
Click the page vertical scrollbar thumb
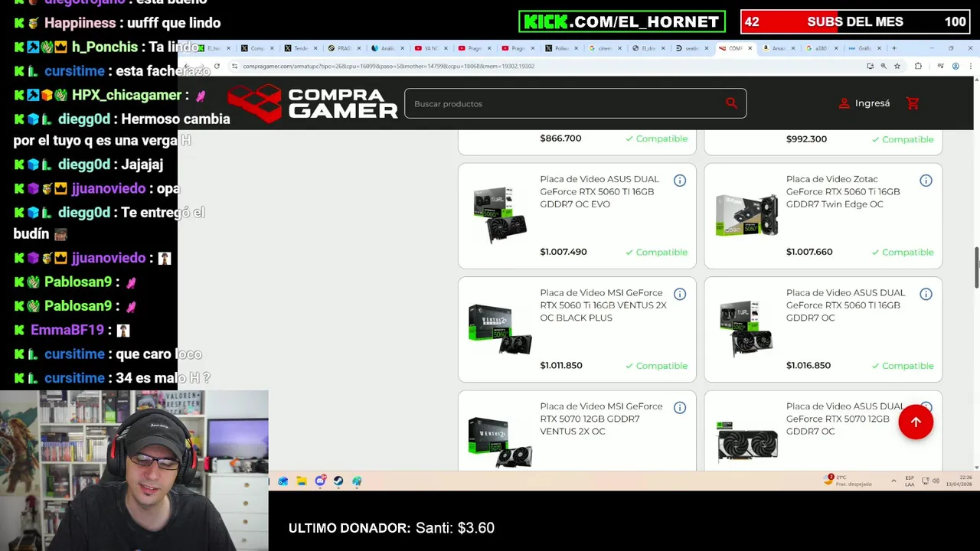click(x=976, y=269)
